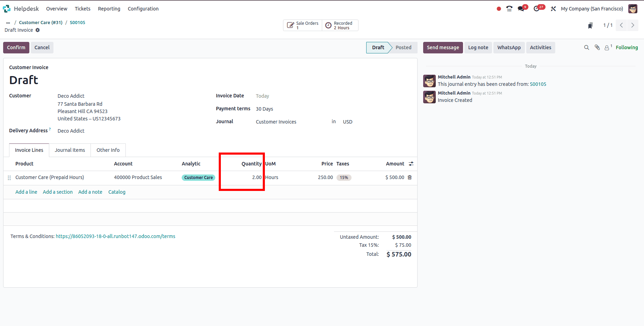644x326 pixels.
Task: Open the Helpdesk app icon
Action: (x=7, y=8)
